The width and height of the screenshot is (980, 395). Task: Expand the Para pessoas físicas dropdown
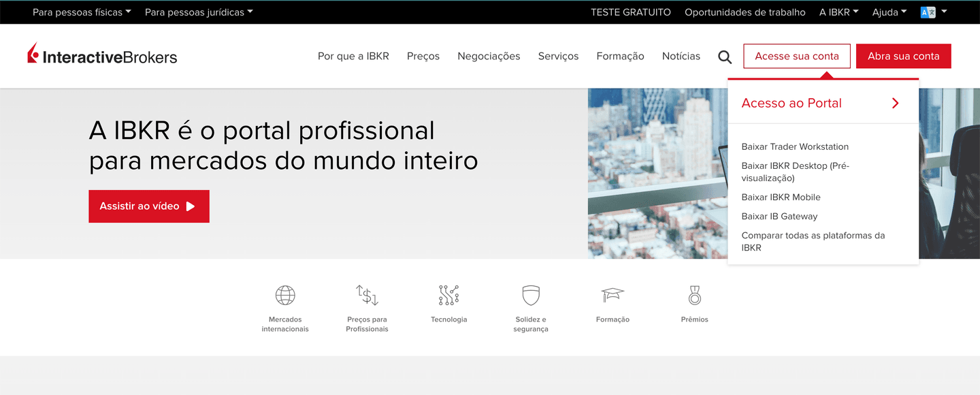[x=82, y=12]
